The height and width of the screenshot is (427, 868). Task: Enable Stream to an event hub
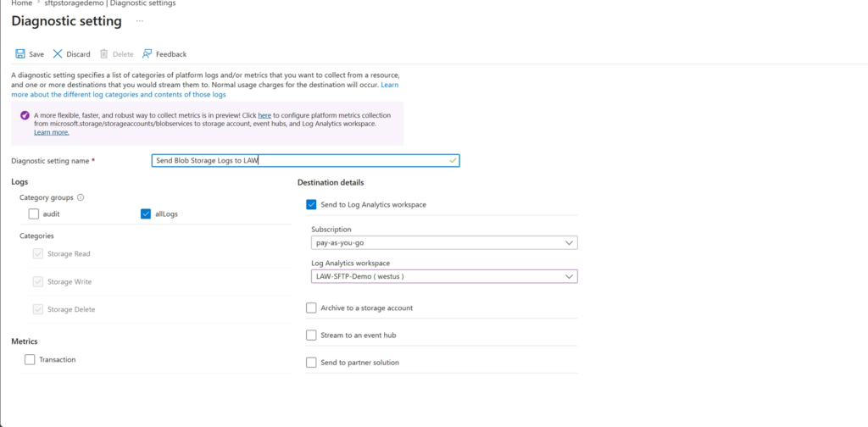[x=311, y=335]
